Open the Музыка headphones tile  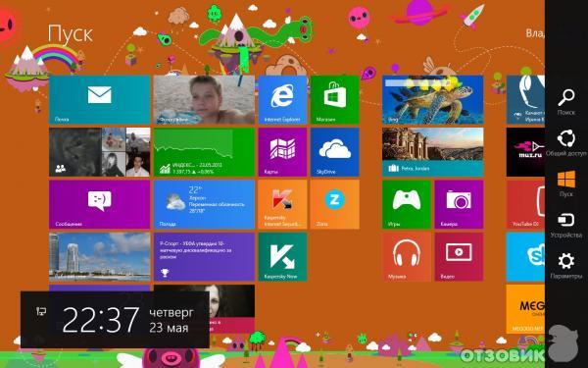[x=407, y=257]
